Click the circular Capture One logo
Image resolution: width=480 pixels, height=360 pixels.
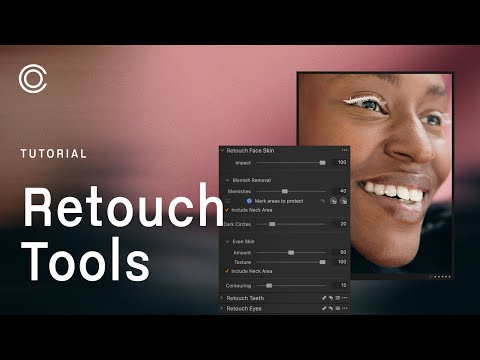[x=33, y=79]
